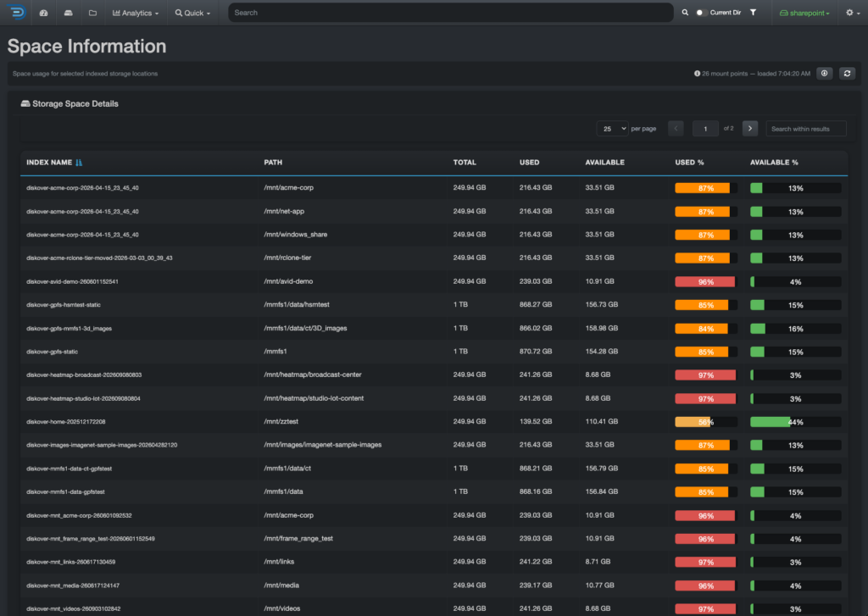The height and width of the screenshot is (616, 868).
Task: Click the page number field
Action: click(x=705, y=129)
